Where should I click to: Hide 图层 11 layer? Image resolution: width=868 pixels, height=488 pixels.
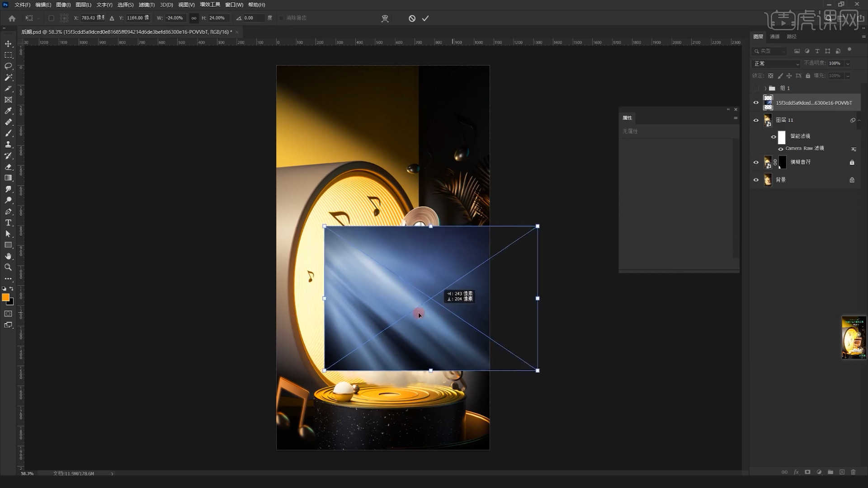[x=756, y=120]
